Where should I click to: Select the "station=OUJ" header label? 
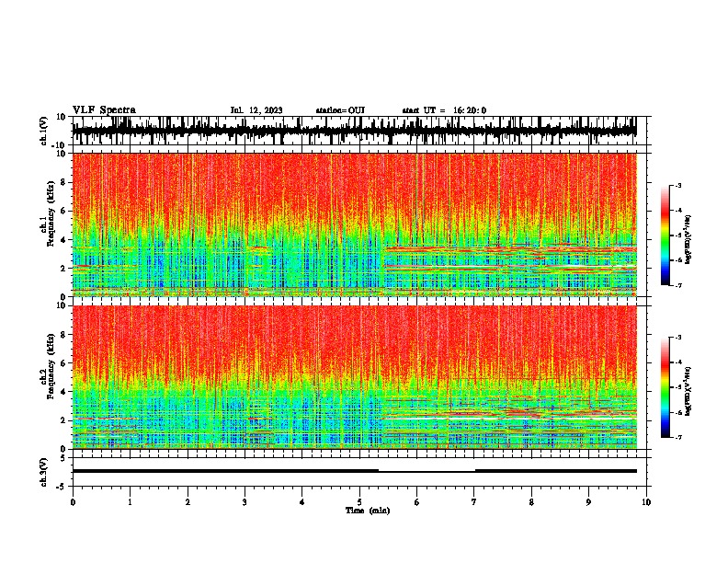pyautogui.click(x=340, y=110)
